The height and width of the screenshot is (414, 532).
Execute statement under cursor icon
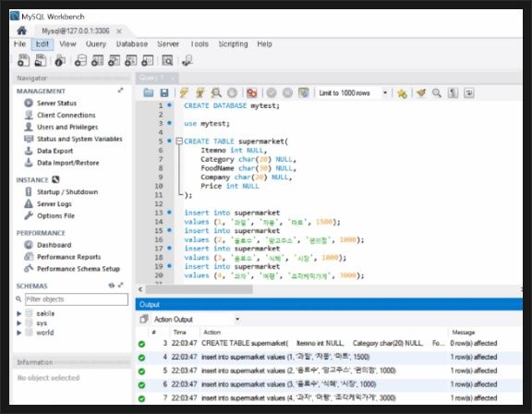[200, 92]
